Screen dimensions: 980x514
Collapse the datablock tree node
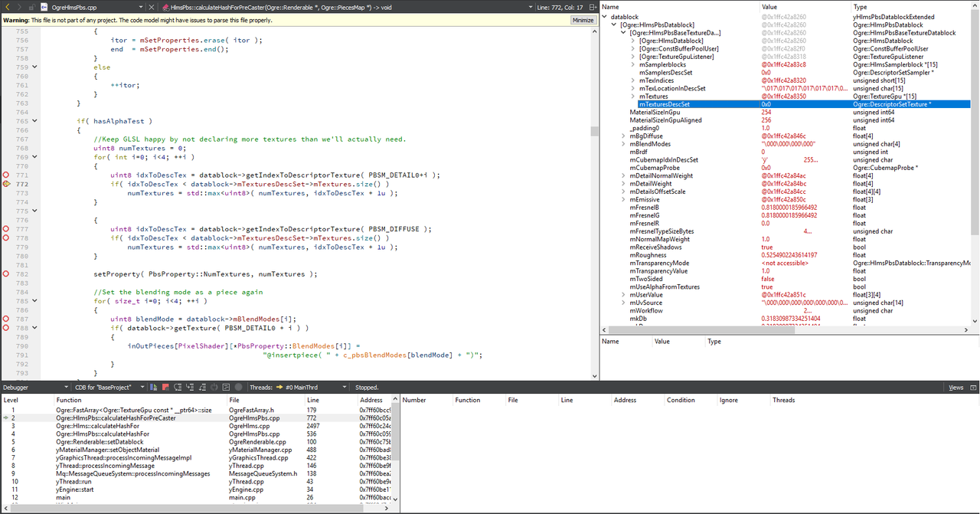tap(605, 17)
